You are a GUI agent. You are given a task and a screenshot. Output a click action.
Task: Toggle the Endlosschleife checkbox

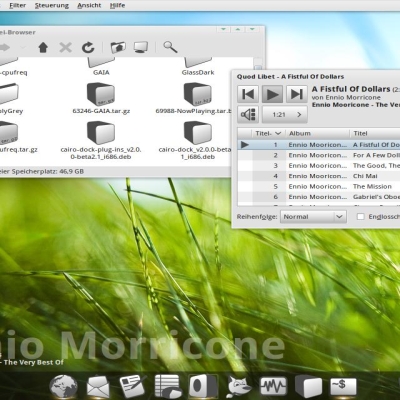(360, 217)
